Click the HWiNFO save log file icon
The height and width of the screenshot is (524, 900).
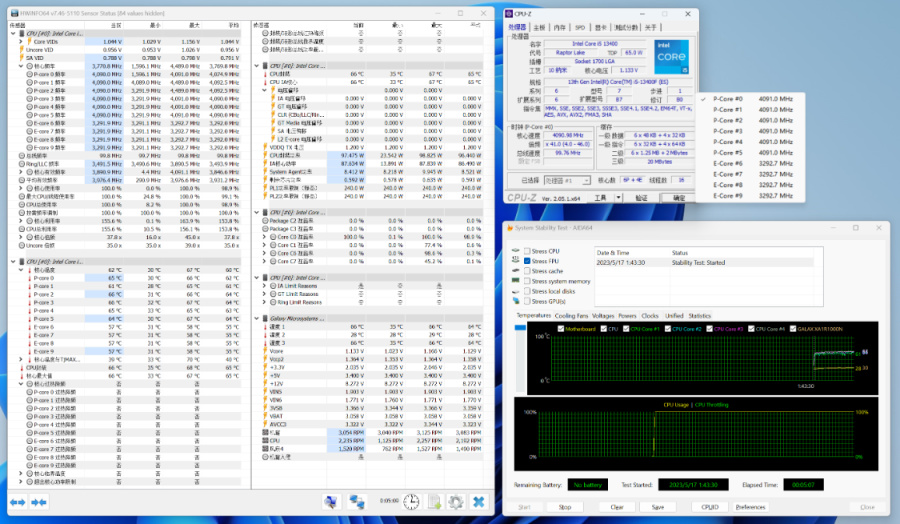point(434,502)
